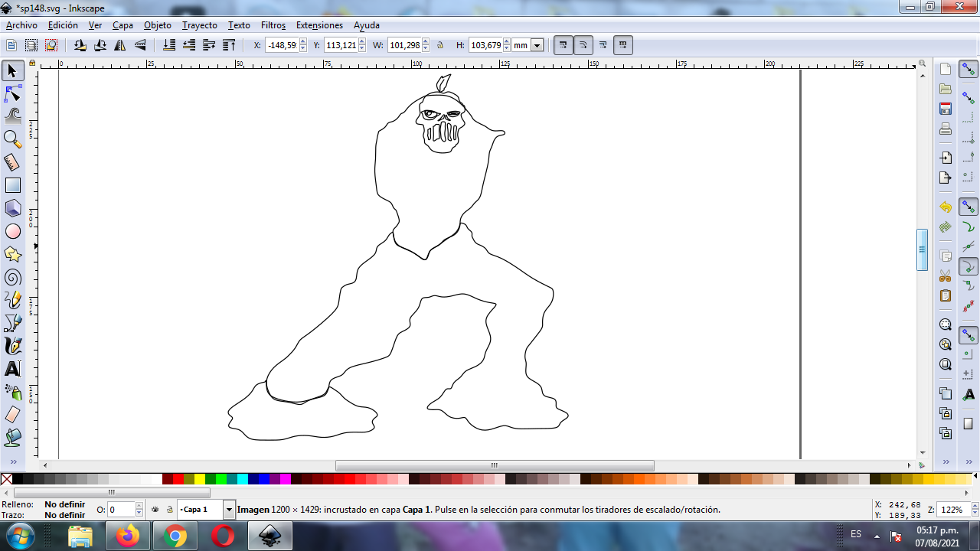Screen dimensions: 980x551
Task: Select the Zoom magnifier tool
Action: (x=12, y=139)
